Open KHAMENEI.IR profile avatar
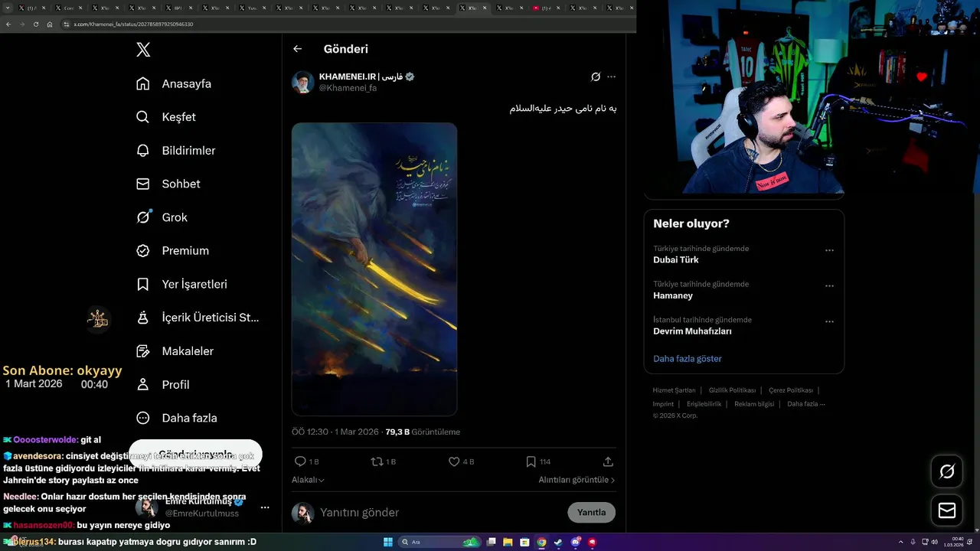The image size is (980, 551). (303, 82)
